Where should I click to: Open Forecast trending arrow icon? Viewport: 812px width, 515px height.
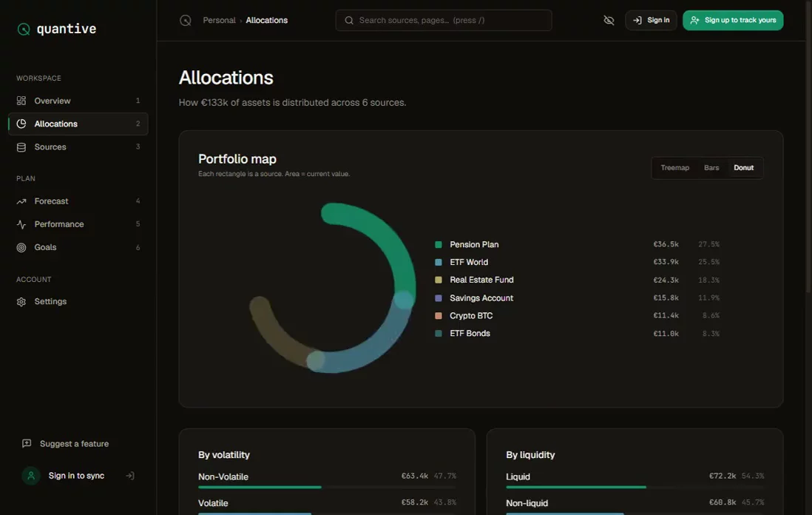point(21,201)
